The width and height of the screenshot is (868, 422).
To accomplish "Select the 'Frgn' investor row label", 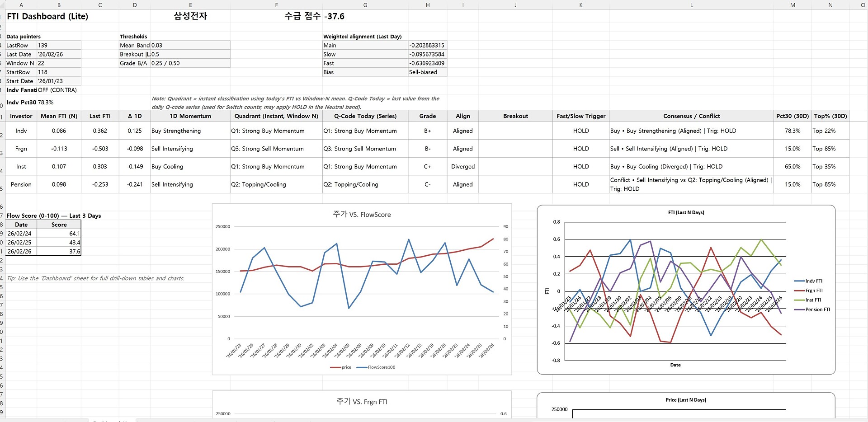I will point(21,149).
